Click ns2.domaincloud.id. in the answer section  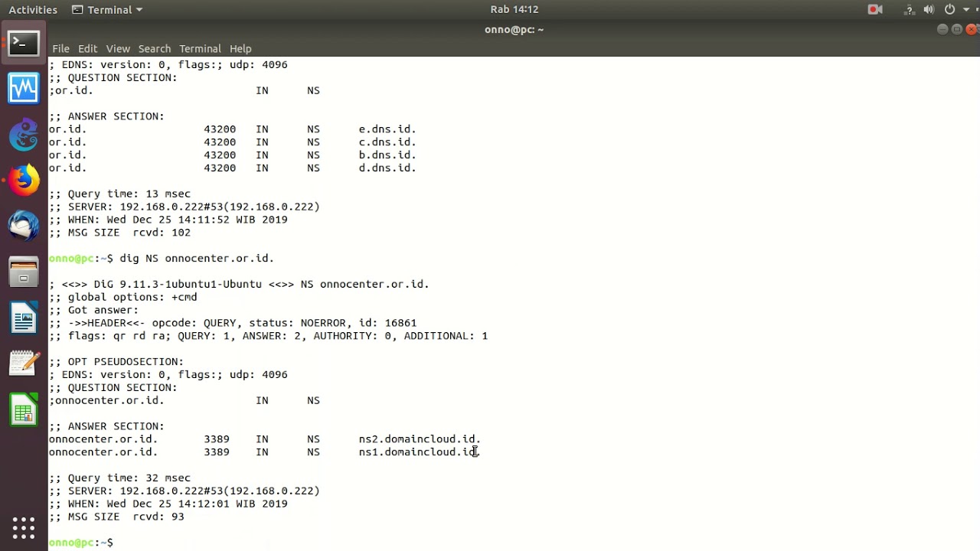tap(420, 439)
